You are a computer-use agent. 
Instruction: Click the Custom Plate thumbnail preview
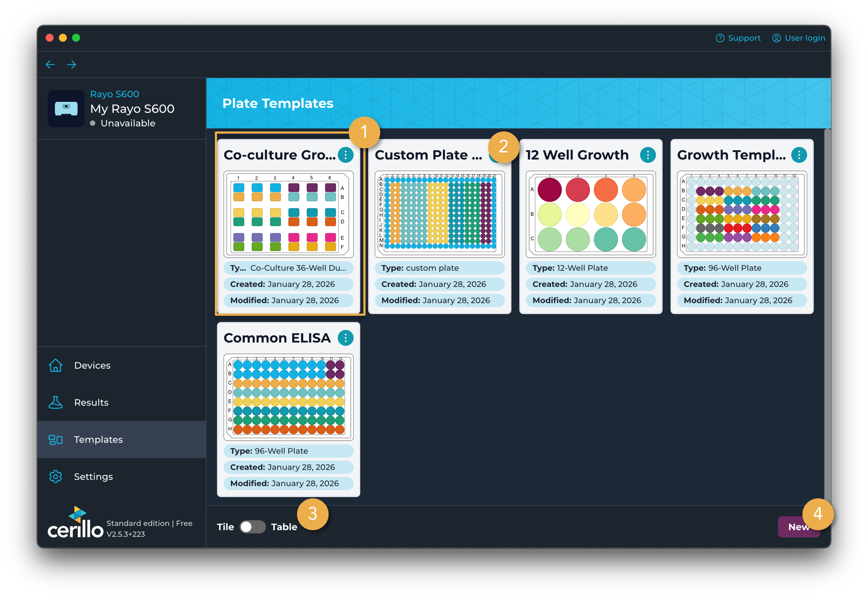(439, 214)
